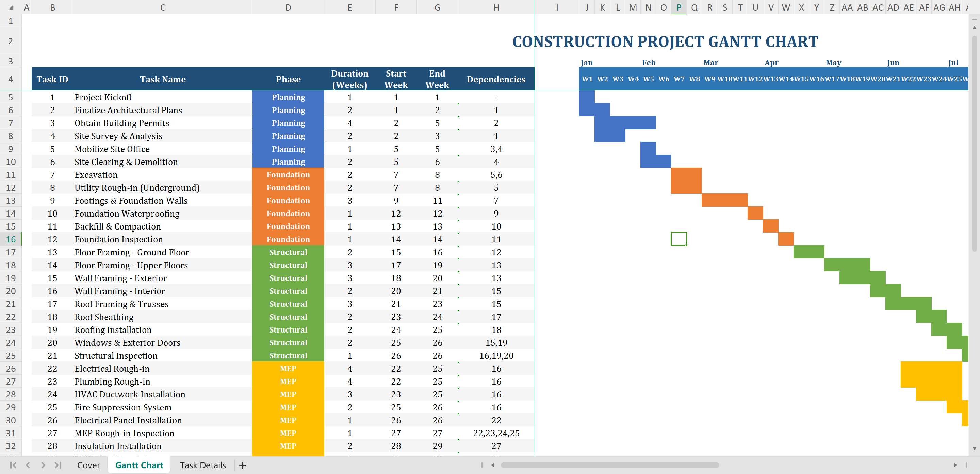
Task: Jump to the last sheet arrow
Action: coord(58,465)
